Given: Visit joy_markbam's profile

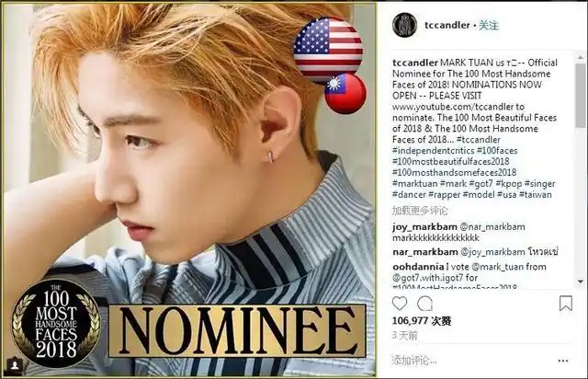Looking at the screenshot, I should coord(424,227).
